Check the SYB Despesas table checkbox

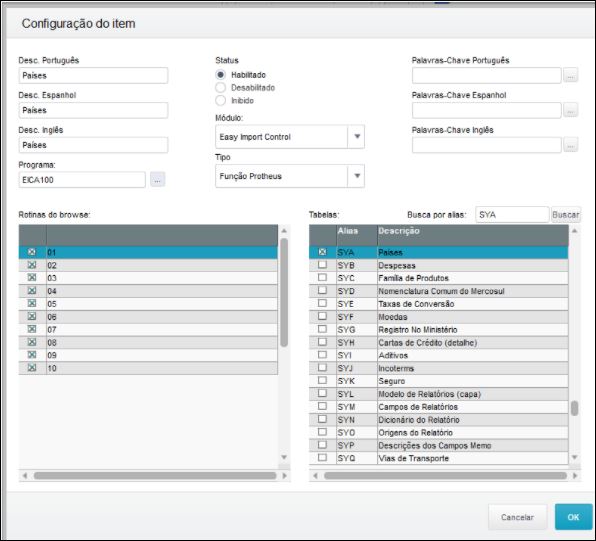coord(322,265)
